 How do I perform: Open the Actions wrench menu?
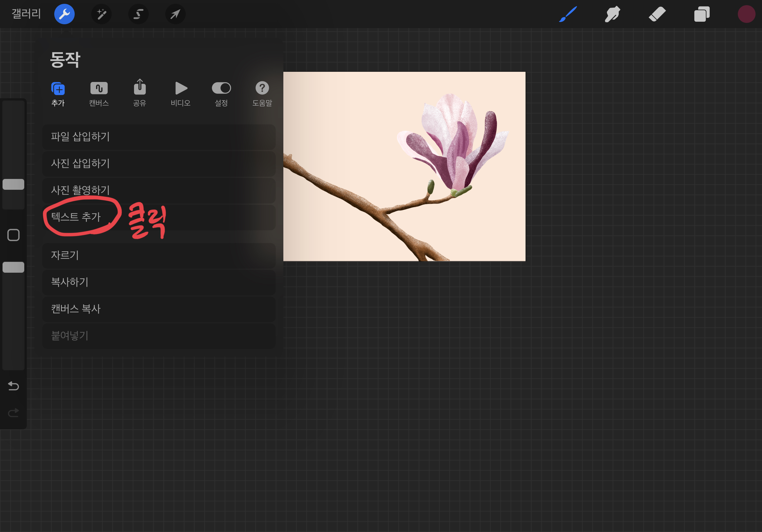pos(64,14)
